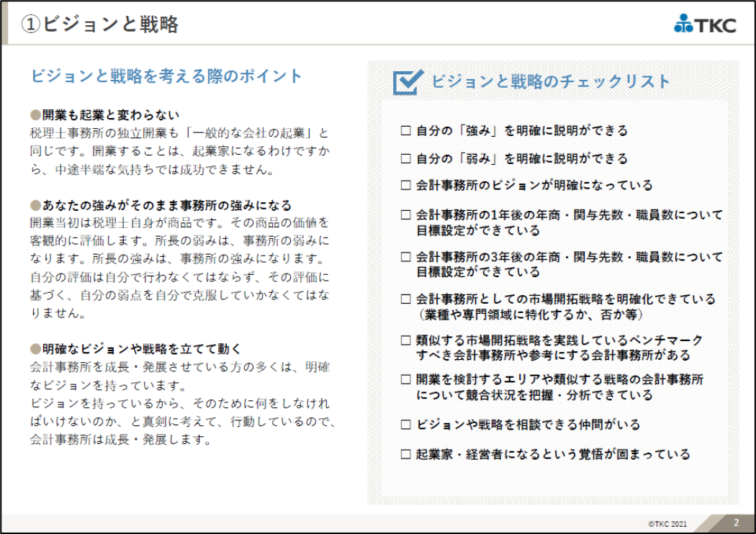
Task: Click the line starting 客観的に評価します
Action: coord(179,240)
